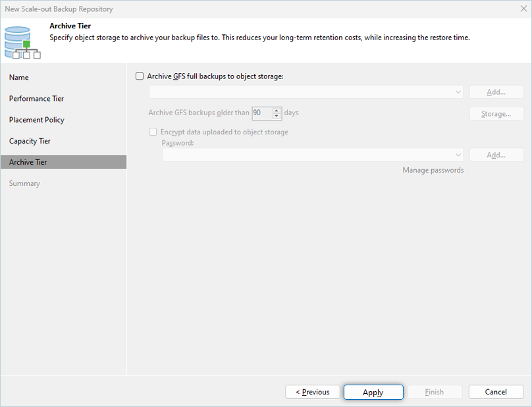Click the Storage... button
This screenshot has height=407, width=532.
pos(496,113)
